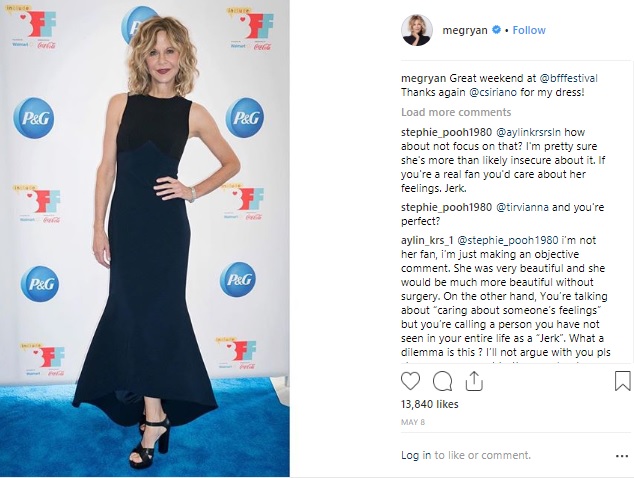Open first stephie_pooh1980 commenter profile
This screenshot has height=478, width=634.
(446, 132)
